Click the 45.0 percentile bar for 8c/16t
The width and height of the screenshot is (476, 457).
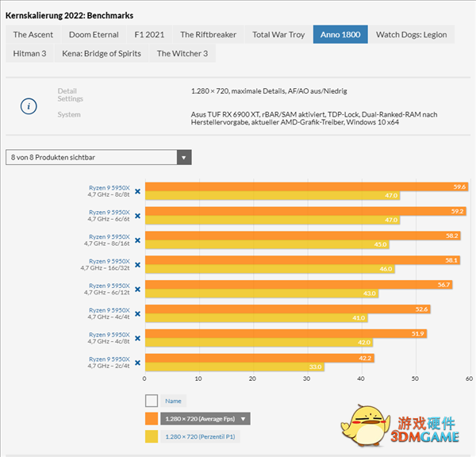pos(267,244)
